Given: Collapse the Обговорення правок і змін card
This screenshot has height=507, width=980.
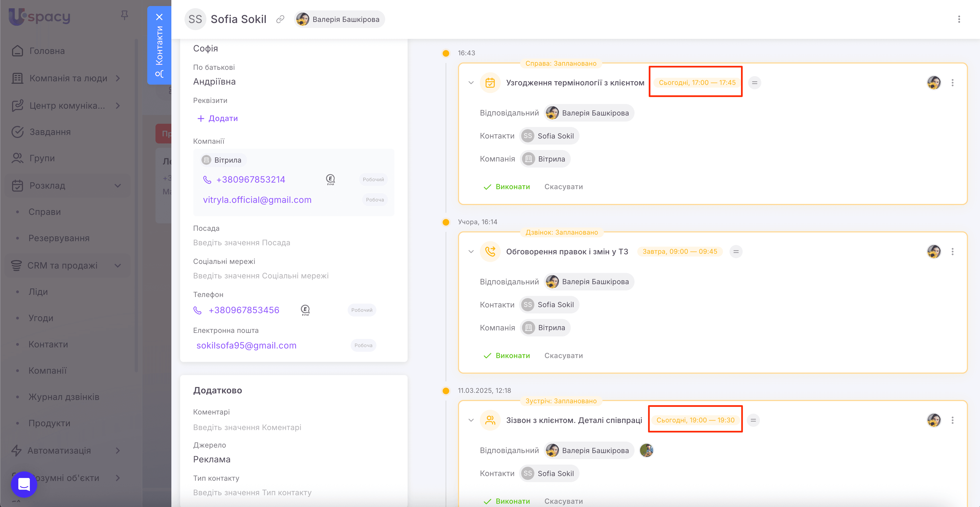Looking at the screenshot, I should tap(471, 251).
